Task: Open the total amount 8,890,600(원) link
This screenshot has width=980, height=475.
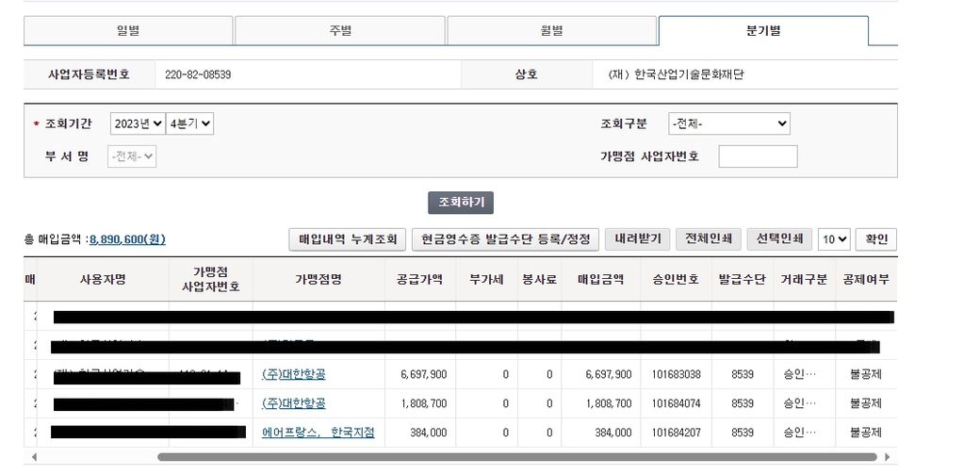Action: pyautogui.click(x=127, y=239)
